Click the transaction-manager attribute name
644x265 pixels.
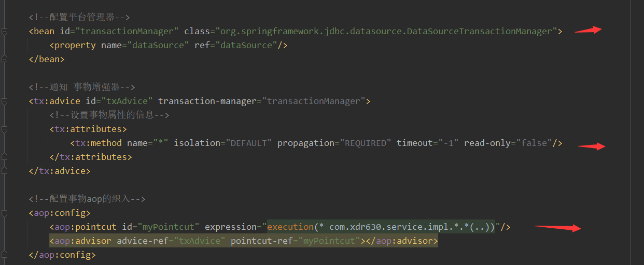[207, 101]
